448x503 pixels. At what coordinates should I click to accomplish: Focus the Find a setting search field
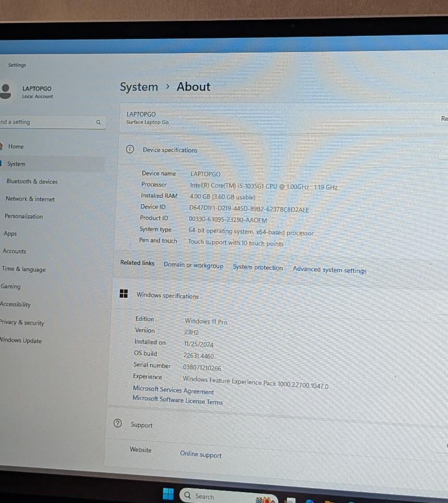coord(47,122)
